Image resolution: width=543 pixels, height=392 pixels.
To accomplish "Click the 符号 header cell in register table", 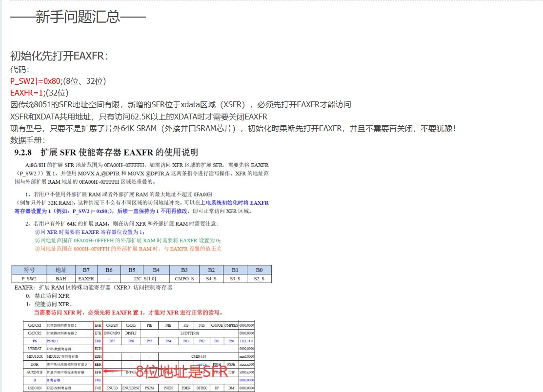I will (29, 270).
